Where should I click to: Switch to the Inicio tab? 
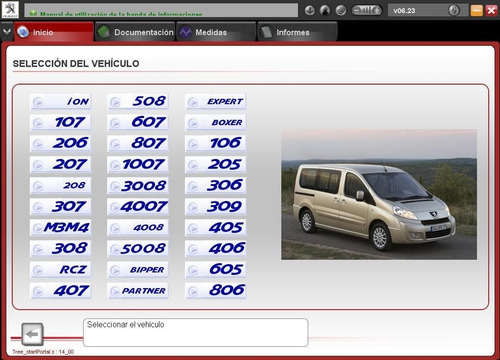(54, 32)
